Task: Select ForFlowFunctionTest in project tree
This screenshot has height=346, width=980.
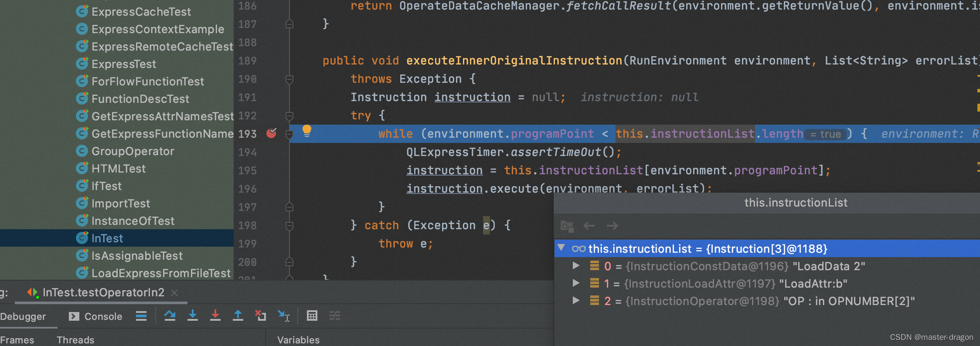Action: (x=147, y=81)
